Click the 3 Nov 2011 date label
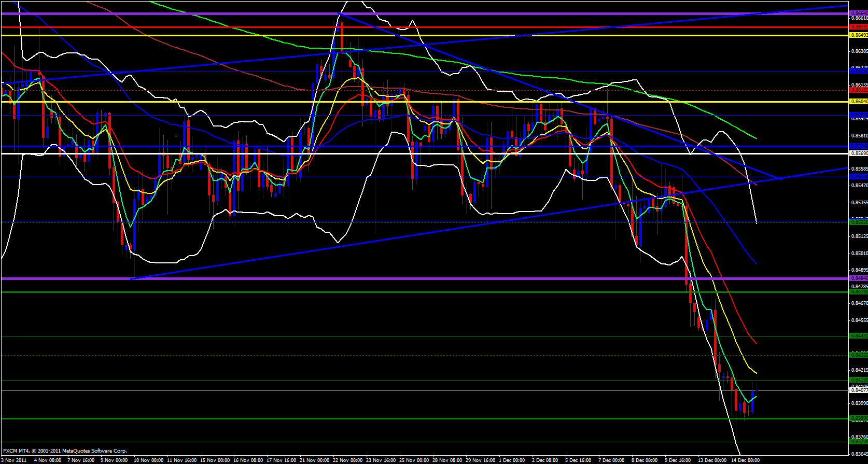This screenshot has width=868, height=464. click(14, 460)
